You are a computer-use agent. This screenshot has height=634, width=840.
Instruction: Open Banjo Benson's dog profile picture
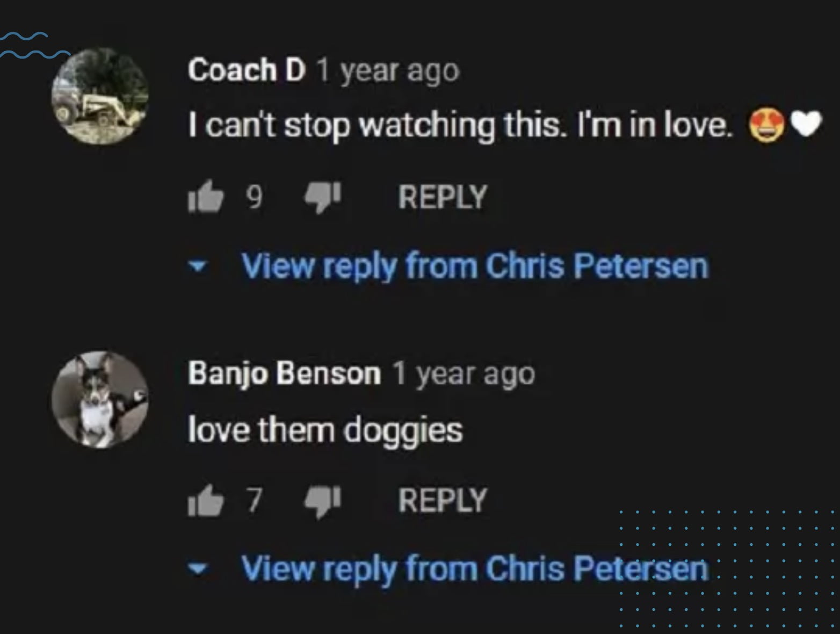[100, 400]
